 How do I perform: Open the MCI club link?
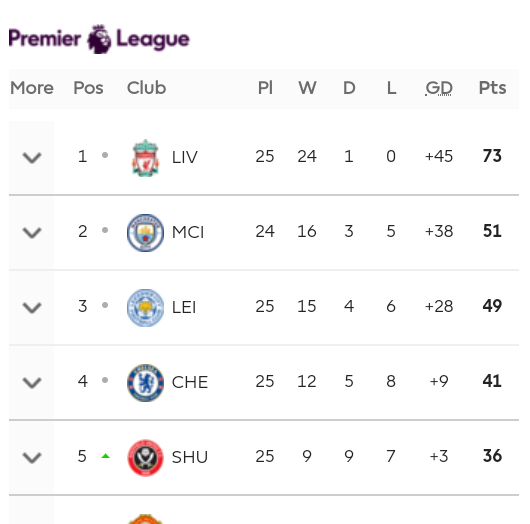[x=188, y=232]
